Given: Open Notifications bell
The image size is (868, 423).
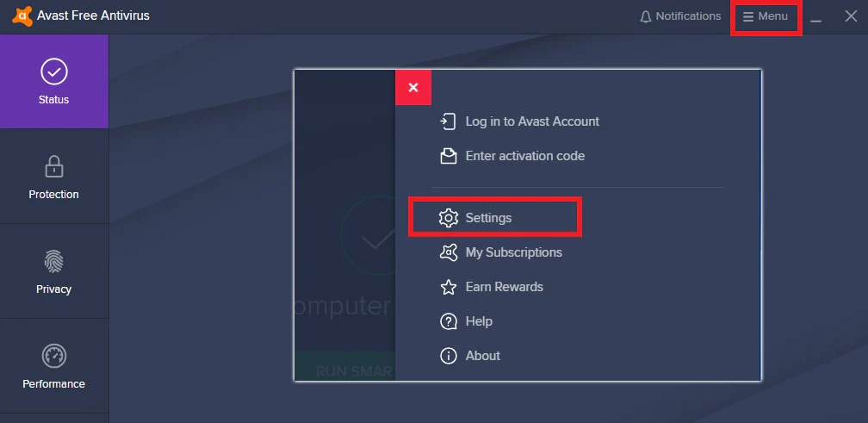Looking at the screenshot, I should pos(680,16).
